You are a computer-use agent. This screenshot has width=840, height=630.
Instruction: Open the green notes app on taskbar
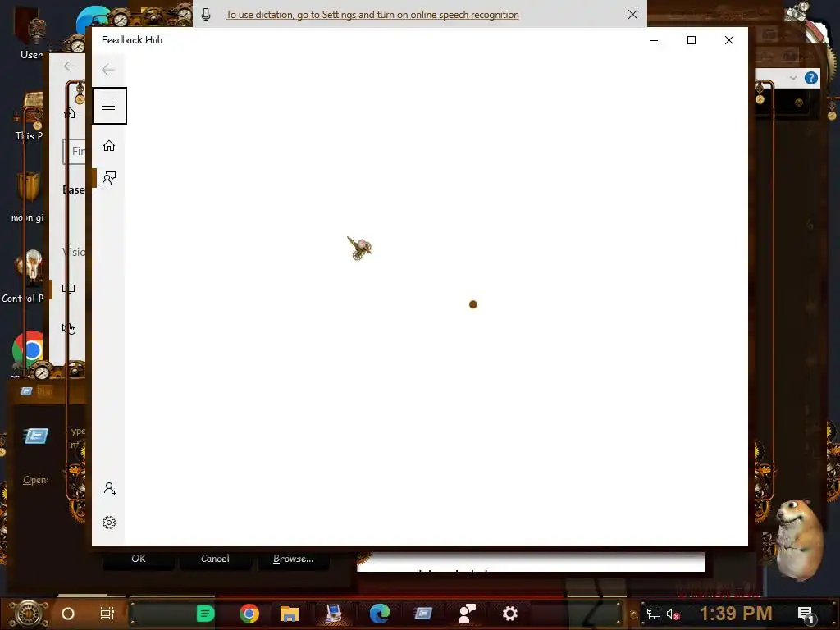click(x=205, y=614)
